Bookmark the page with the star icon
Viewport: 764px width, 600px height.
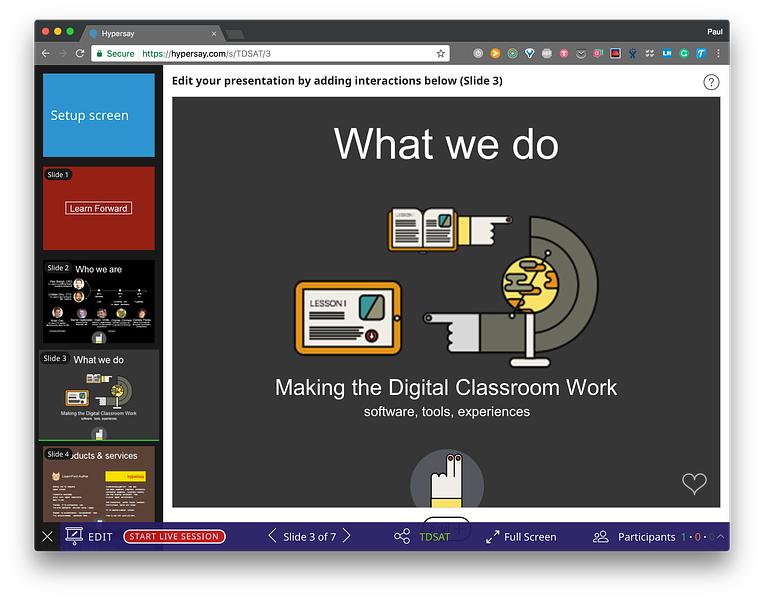tap(440, 54)
